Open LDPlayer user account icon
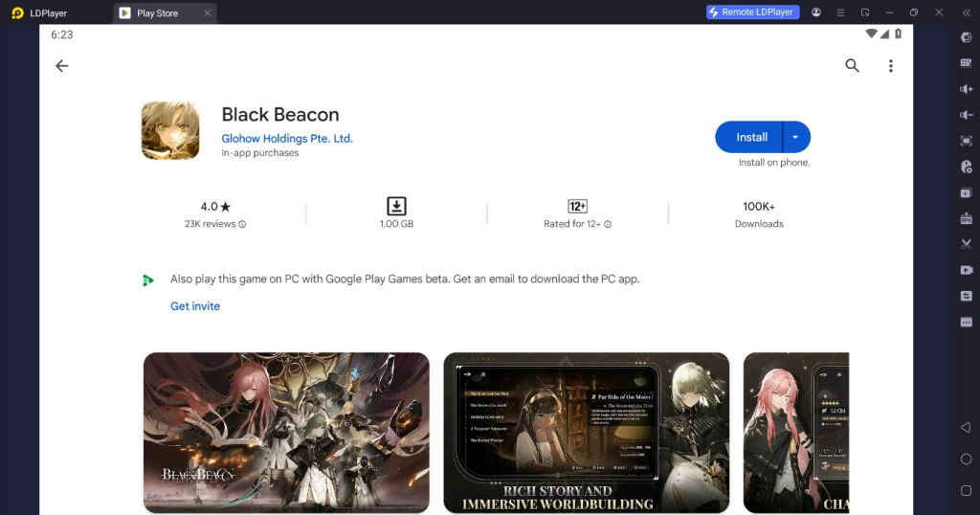Image resolution: width=980 pixels, height=515 pixels. point(816,12)
